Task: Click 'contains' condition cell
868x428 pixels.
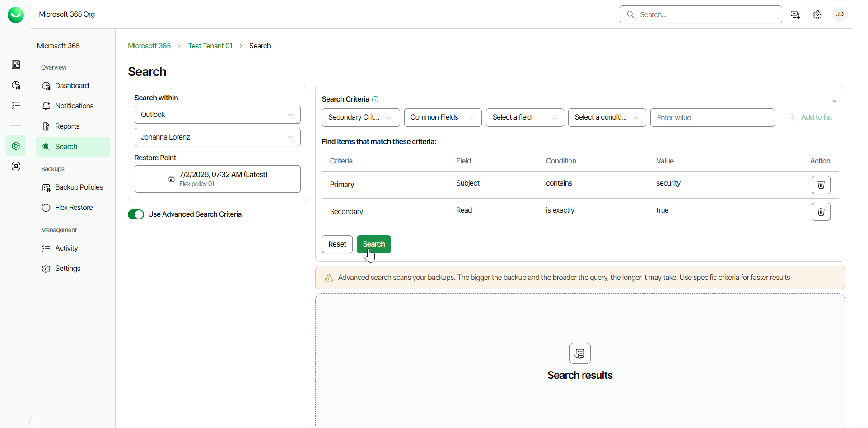Action: pyautogui.click(x=559, y=183)
